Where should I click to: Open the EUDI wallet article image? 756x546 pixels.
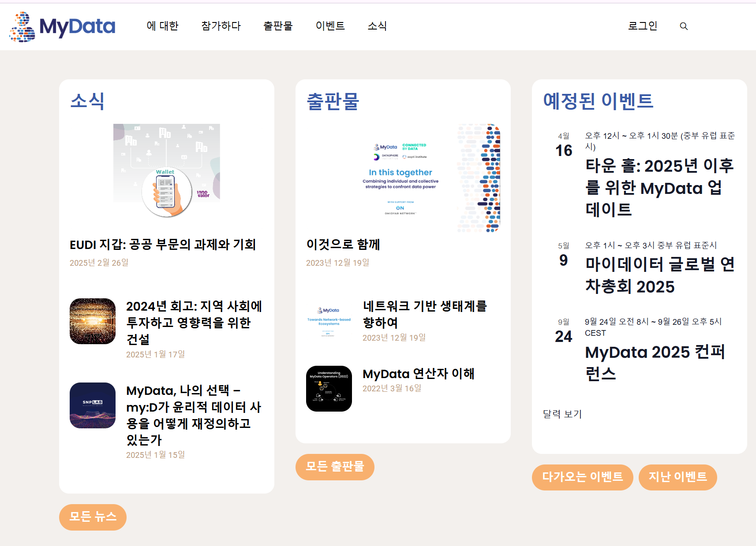(x=167, y=171)
